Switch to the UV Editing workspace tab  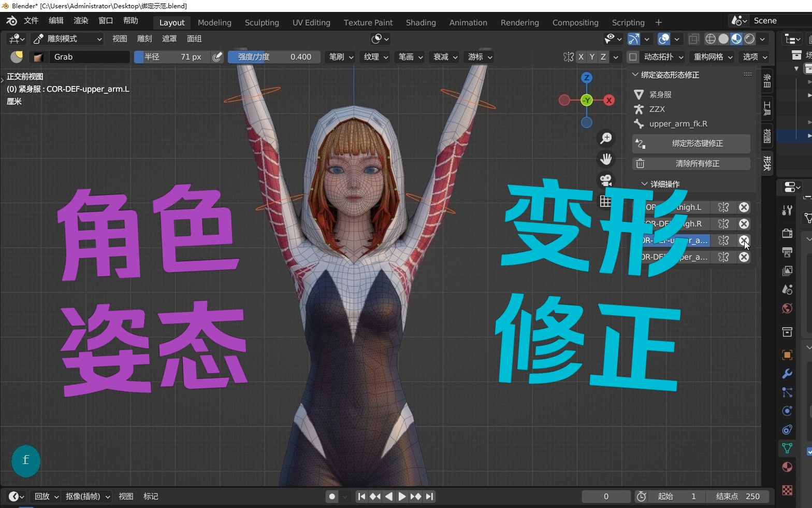(x=311, y=23)
